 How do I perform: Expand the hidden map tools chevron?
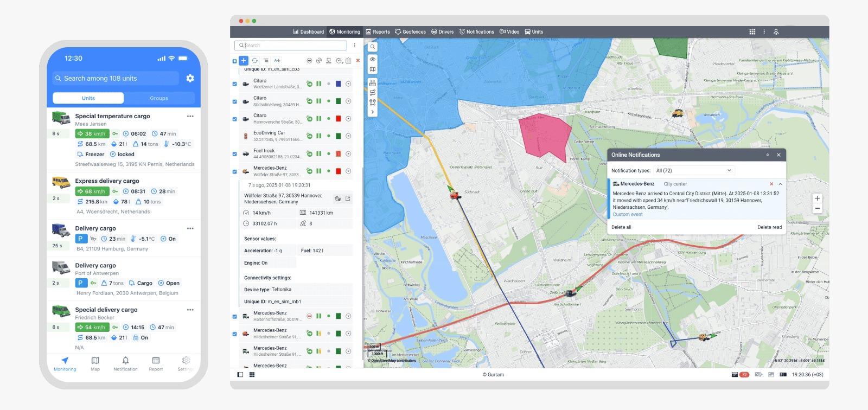[373, 112]
